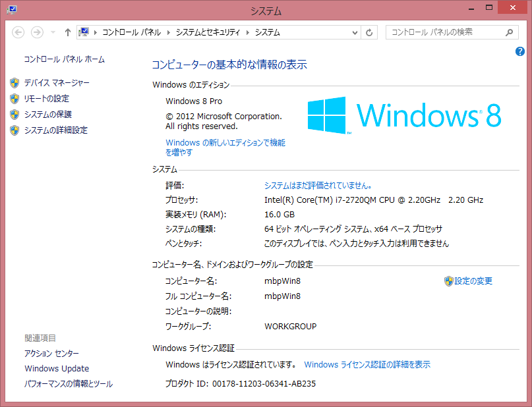Click the system icon in the title bar
The height and width of the screenshot is (407, 532).
(x=12, y=9)
